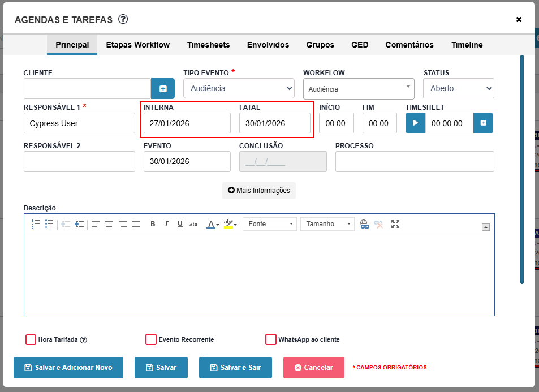Apply strikethrough formatting in editor
539x392 pixels.
click(194, 224)
